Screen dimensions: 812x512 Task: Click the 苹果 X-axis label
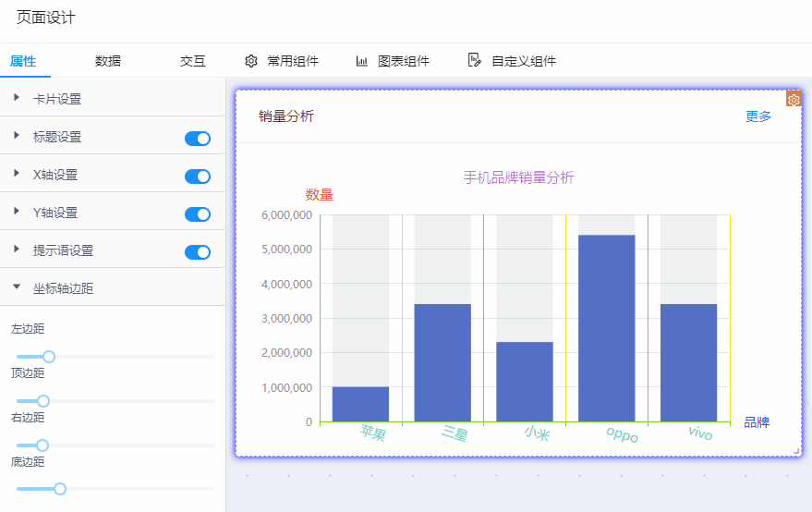(x=373, y=433)
